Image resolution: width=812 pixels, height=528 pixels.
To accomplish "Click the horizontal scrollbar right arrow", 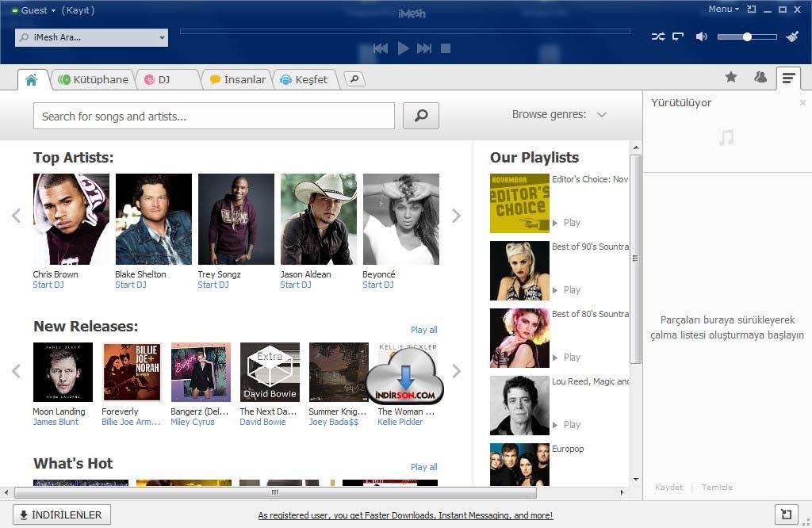I will (622, 492).
